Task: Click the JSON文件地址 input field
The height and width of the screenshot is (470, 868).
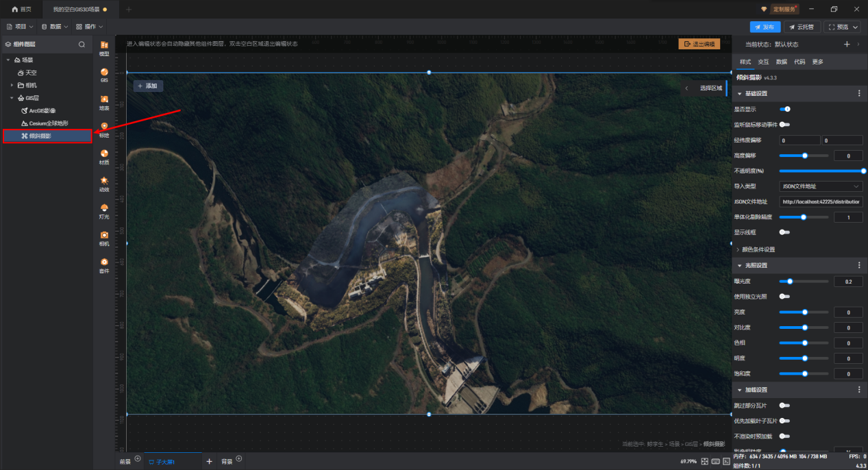Action: [x=821, y=201]
